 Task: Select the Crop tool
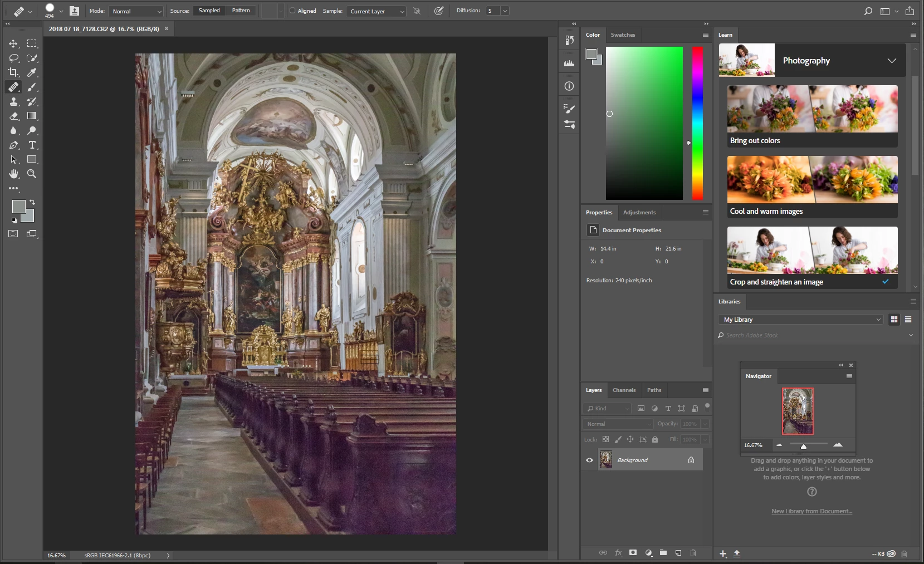13,72
